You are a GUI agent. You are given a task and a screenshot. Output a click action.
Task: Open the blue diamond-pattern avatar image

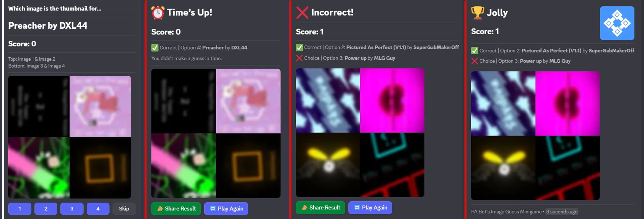[617, 23]
